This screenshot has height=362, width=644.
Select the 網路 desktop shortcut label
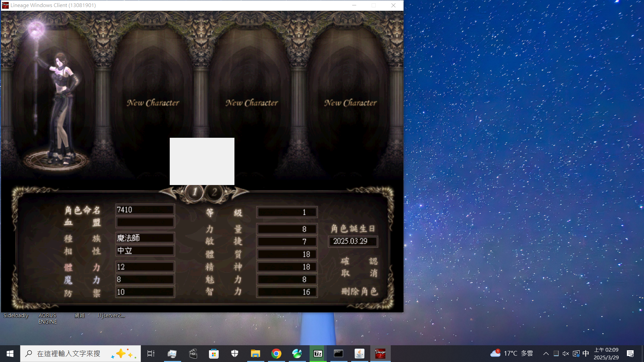[x=79, y=315]
